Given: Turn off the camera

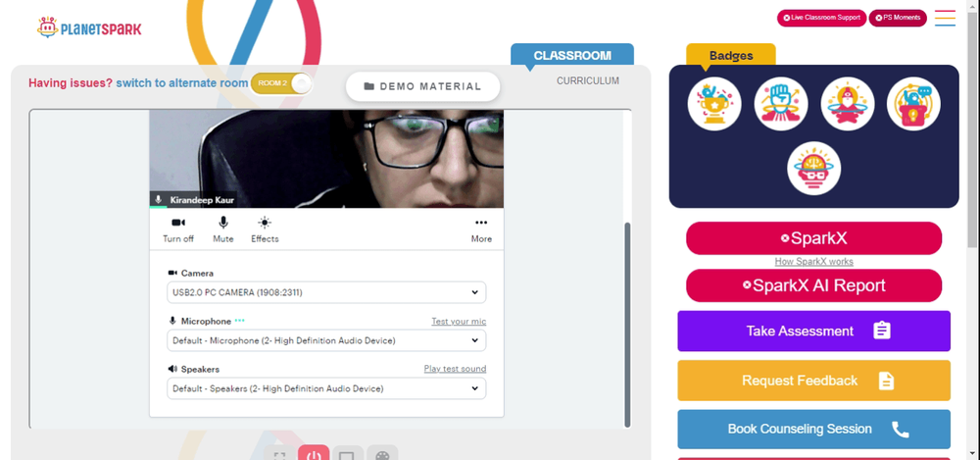Looking at the screenshot, I should [x=178, y=230].
